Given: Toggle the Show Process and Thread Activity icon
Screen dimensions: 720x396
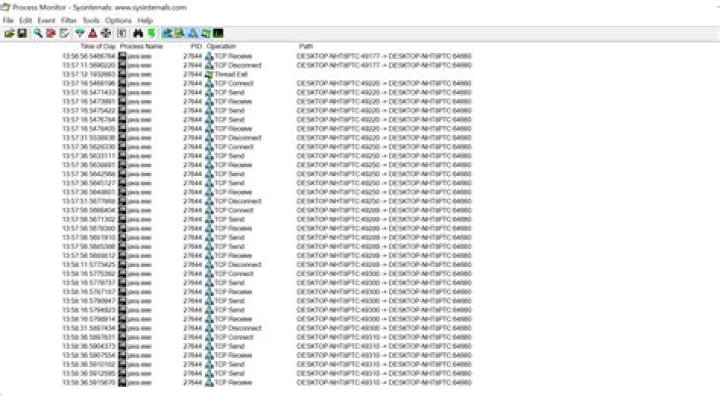Looking at the screenshot, I should pos(206,34).
